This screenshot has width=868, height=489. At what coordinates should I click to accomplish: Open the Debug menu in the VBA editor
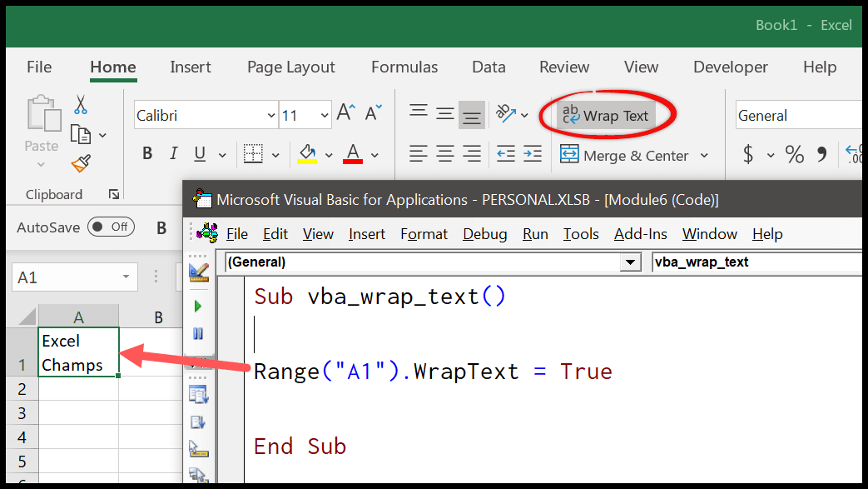pos(484,234)
